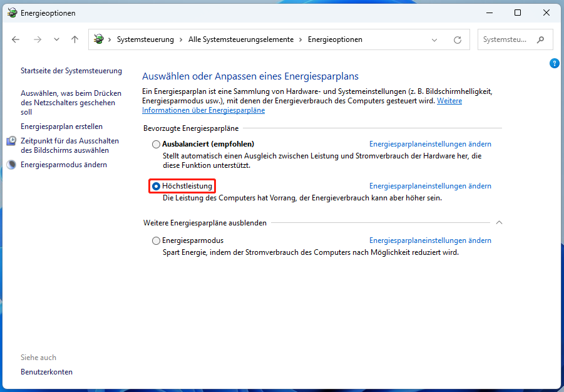Click the clock icon beside Zeitpunkt link

coord(11,141)
